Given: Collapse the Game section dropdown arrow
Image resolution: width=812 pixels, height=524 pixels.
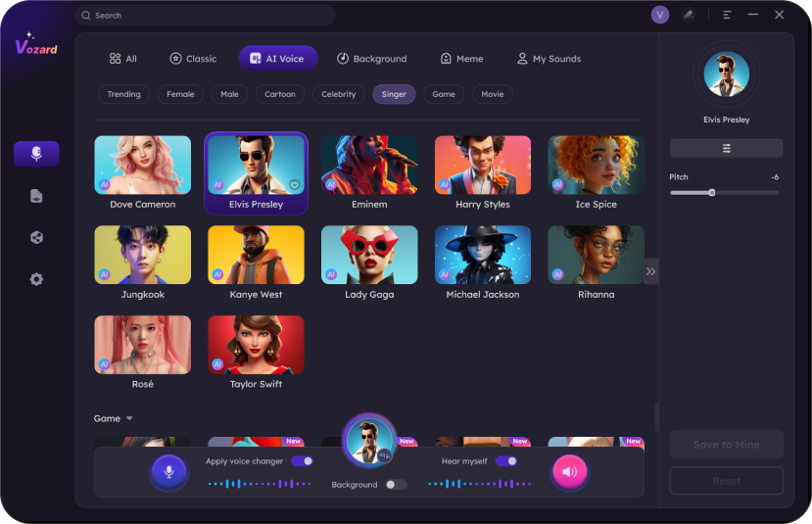Looking at the screenshot, I should click(129, 419).
